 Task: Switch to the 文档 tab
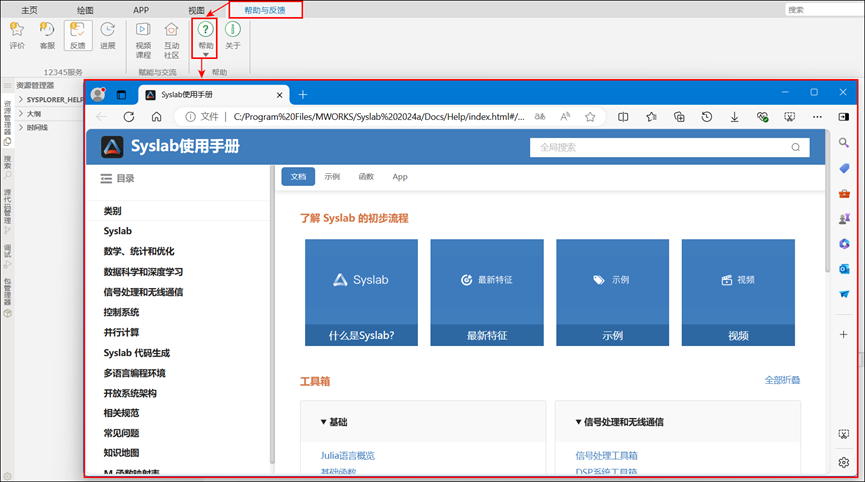tap(298, 176)
